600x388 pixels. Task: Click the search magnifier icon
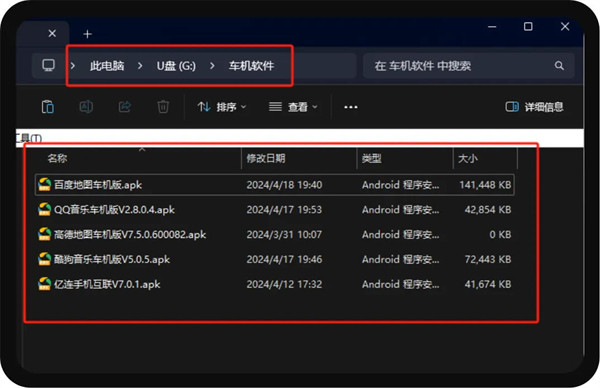(x=559, y=66)
